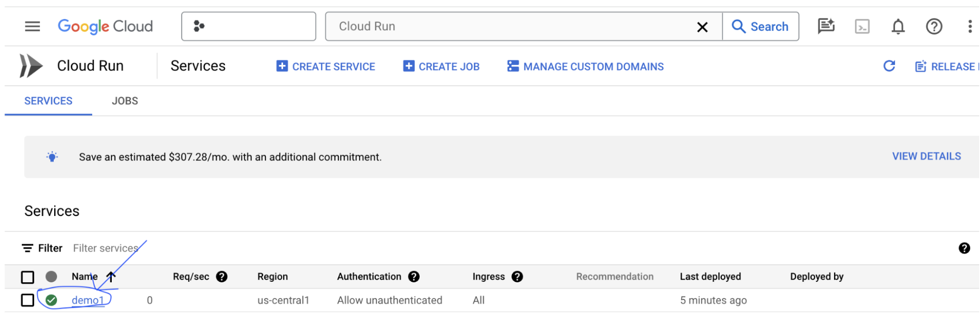
Task: Switch to the Jobs tab
Action: [124, 101]
